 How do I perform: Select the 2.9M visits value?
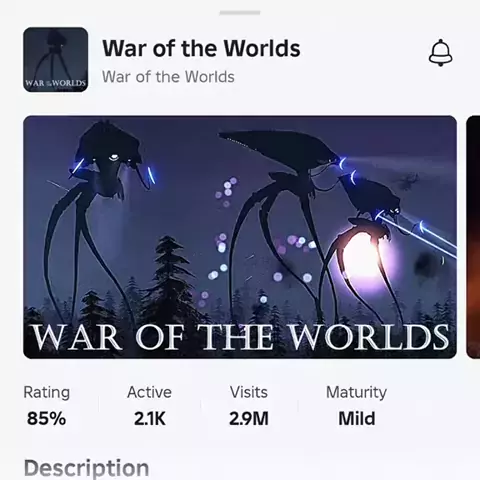click(x=249, y=419)
